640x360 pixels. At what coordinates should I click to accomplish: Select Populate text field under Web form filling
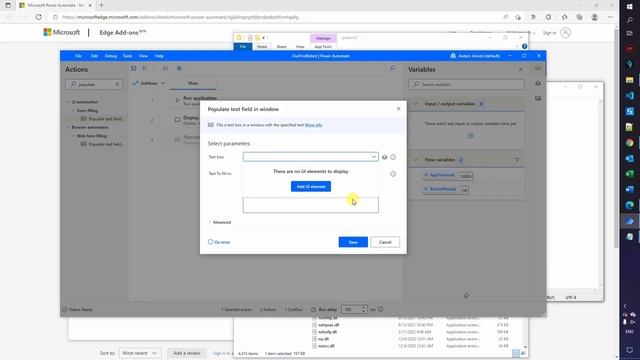(x=102, y=144)
